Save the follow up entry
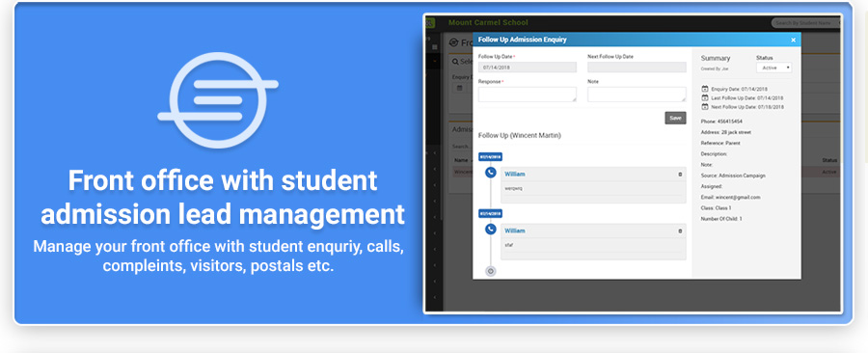 (x=675, y=118)
